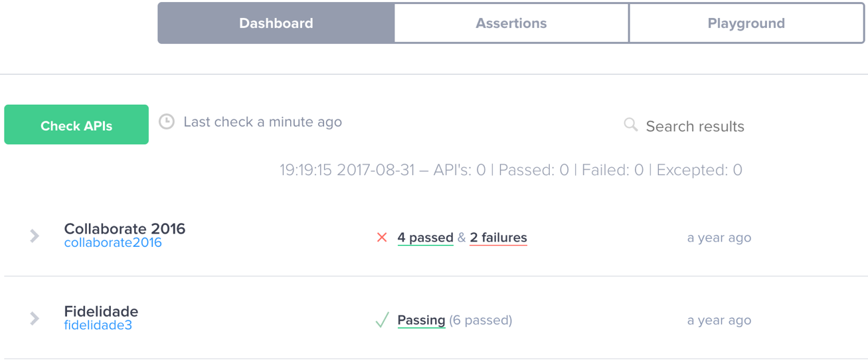View the 2 failures link
This screenshot has width=868, height=363.
(x=498, y=238)
